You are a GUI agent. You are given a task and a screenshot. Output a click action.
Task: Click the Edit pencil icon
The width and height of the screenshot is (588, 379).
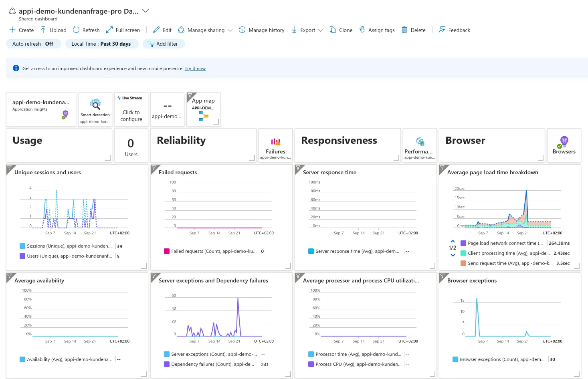[156, 30]
